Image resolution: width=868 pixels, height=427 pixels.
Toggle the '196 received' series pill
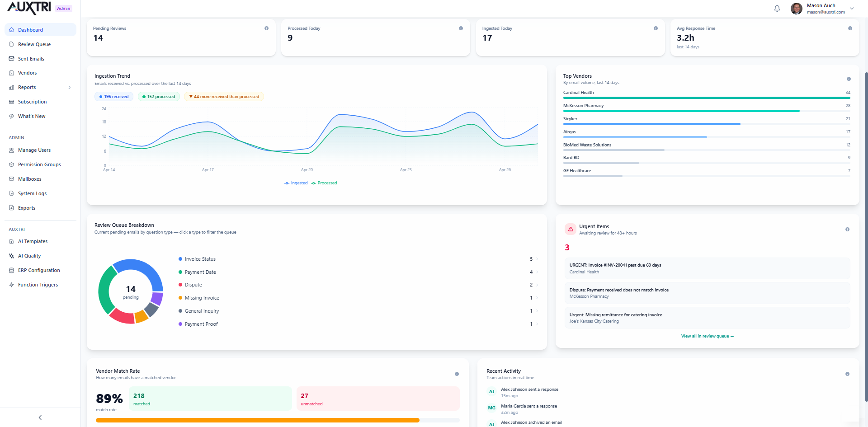113,96
